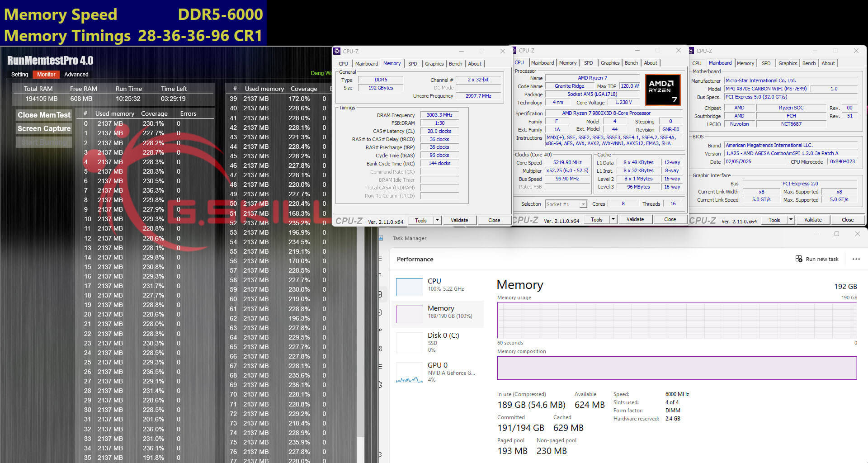This screenshot has width=868, height=463.
Task: Open Mainboard tab in middle CPU-Z window
Action: (542, 63)
